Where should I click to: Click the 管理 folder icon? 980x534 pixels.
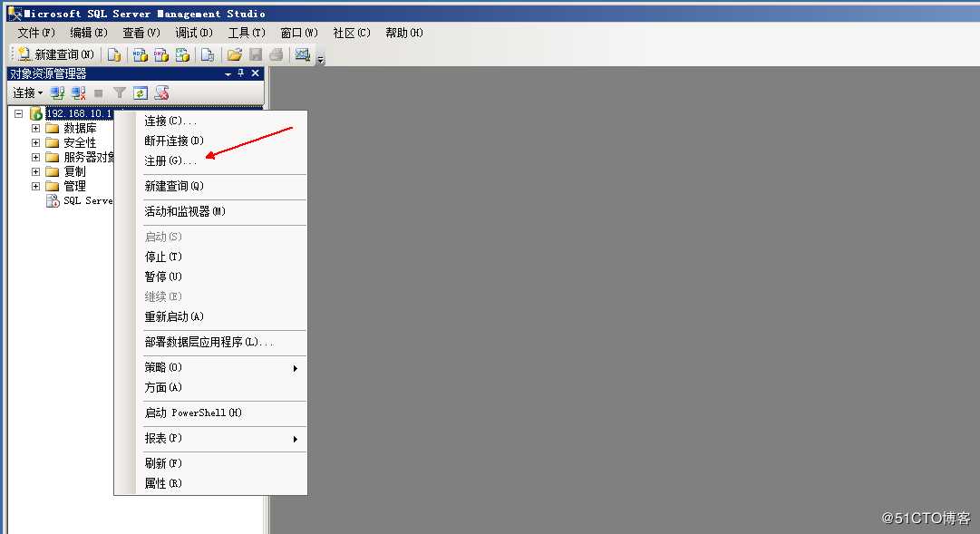[x=53, y=186]
